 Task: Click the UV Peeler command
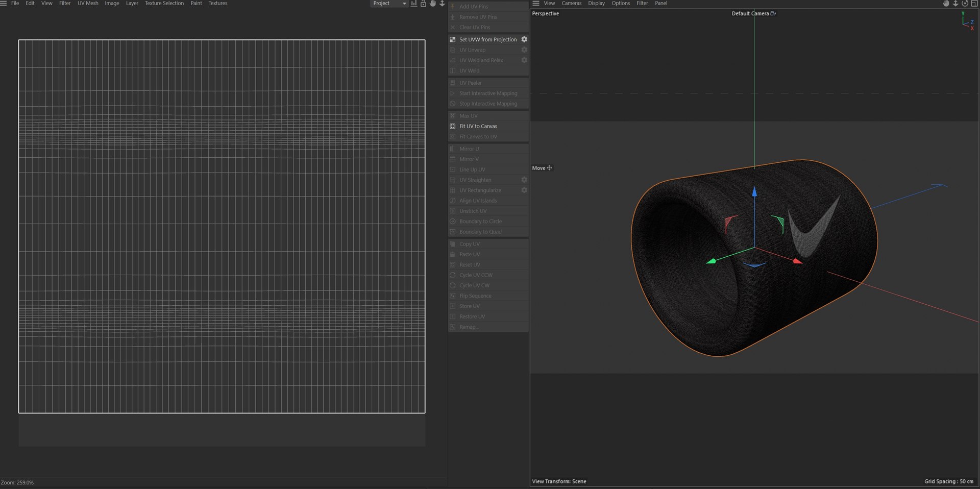488,83
